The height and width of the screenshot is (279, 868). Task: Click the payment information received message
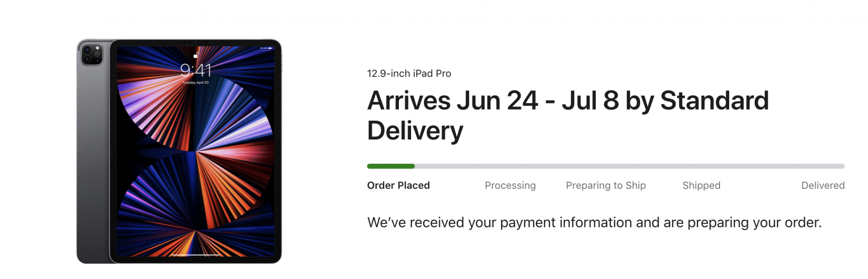click(x=595, y=222)
